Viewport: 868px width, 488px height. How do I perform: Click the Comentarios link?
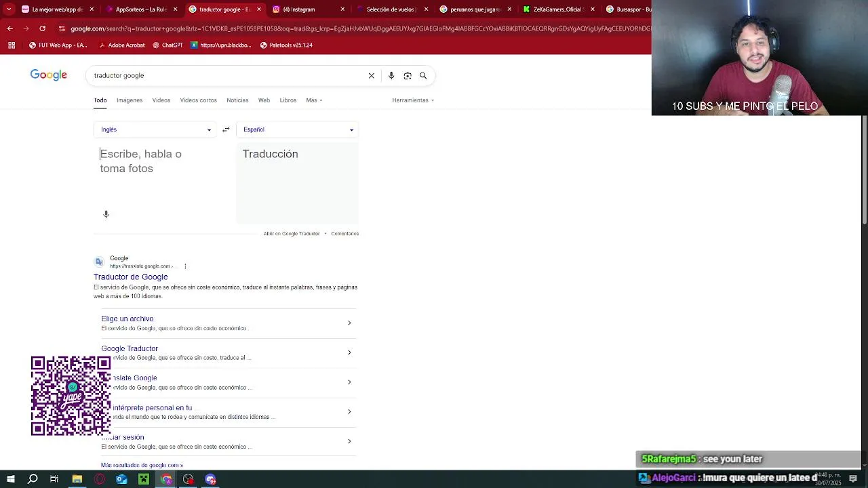[345, 234]
